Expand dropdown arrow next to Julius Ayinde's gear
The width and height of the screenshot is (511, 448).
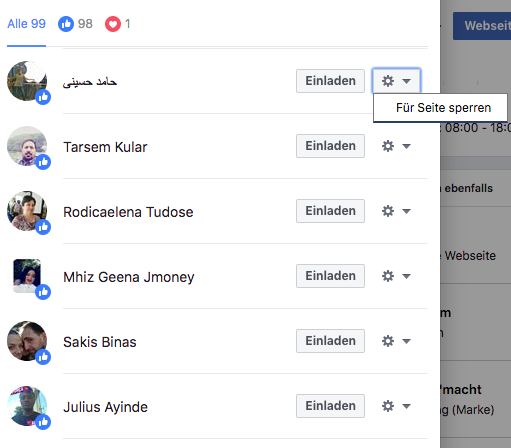406,406
